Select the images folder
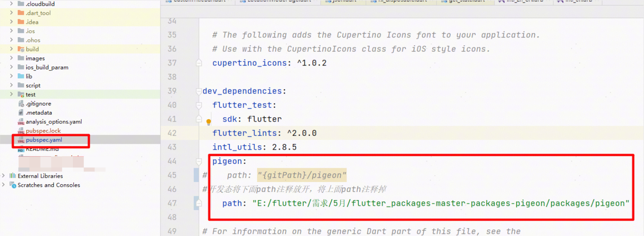Viewport: 644px width, 236px height. pyautogui.click(x=35, y=58)
